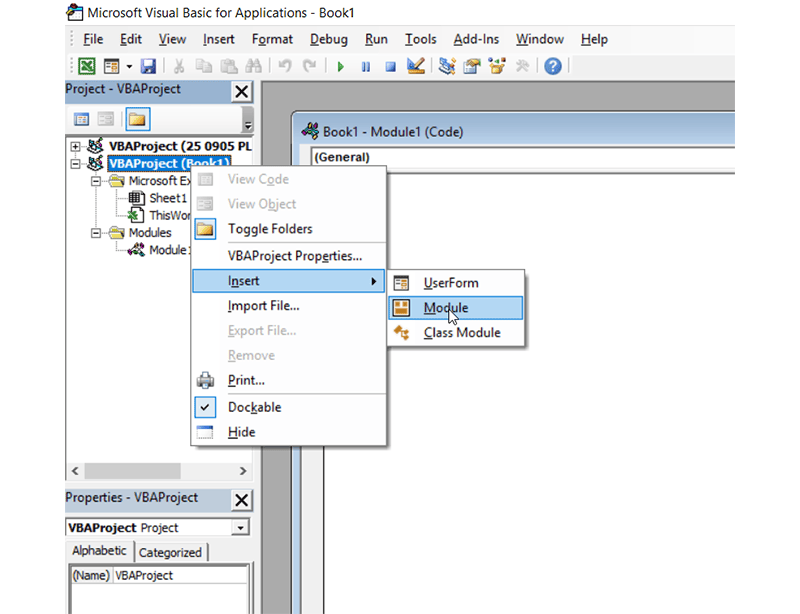The width and height of the screenshot is (800, 614).
Task: Choose Hide in the context menu
Action: click(x=288, y=432)
